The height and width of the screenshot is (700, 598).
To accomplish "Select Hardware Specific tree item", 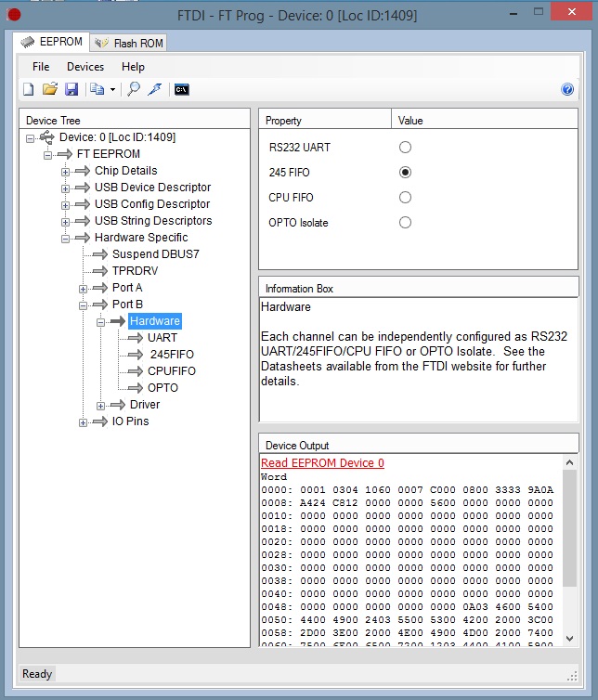I will 141,238.
